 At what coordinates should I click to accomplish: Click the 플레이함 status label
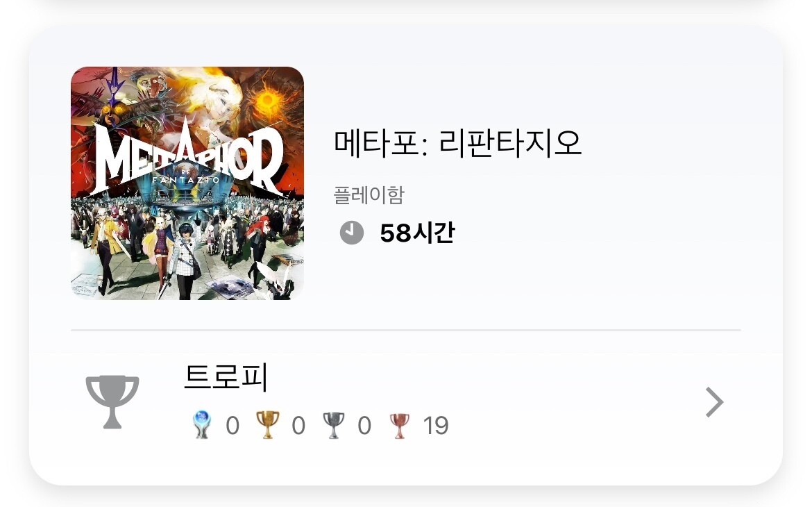pyautogui.click(x=369, y=195)
